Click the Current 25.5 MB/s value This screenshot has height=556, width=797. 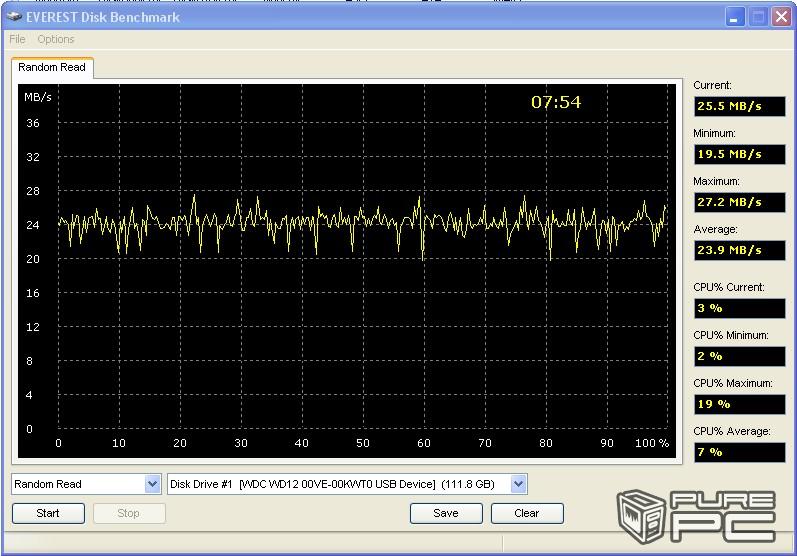(x=740, y=106)
